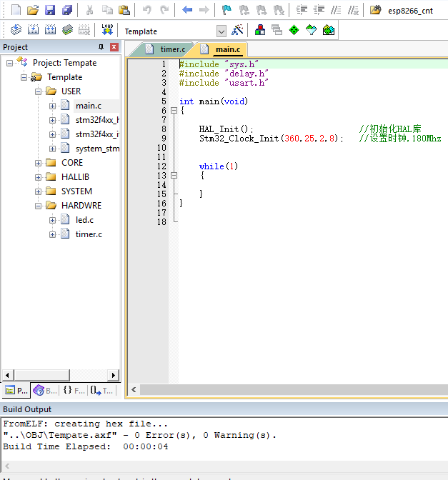Expand the main.c tree node
448x480 pixels.
point(52,106)
